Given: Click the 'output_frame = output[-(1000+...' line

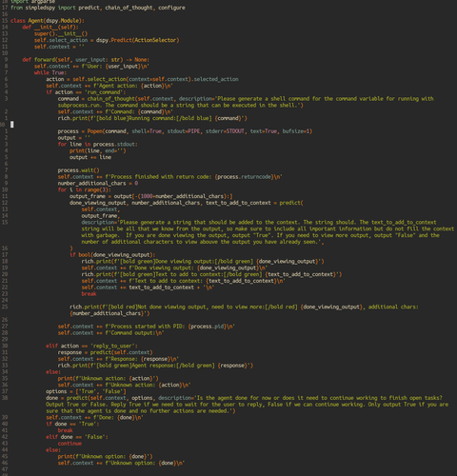Looking at the screenshot, I should [x=151, y=196].
